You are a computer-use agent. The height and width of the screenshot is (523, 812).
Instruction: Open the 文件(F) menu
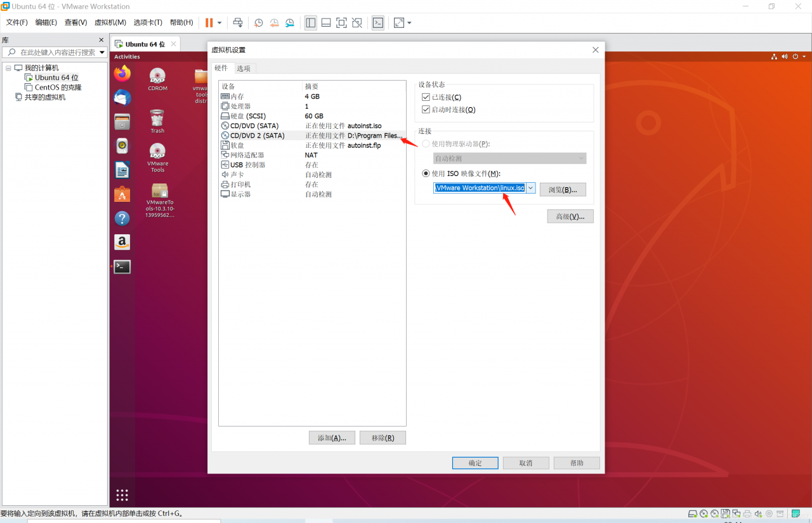coord(17,22)
